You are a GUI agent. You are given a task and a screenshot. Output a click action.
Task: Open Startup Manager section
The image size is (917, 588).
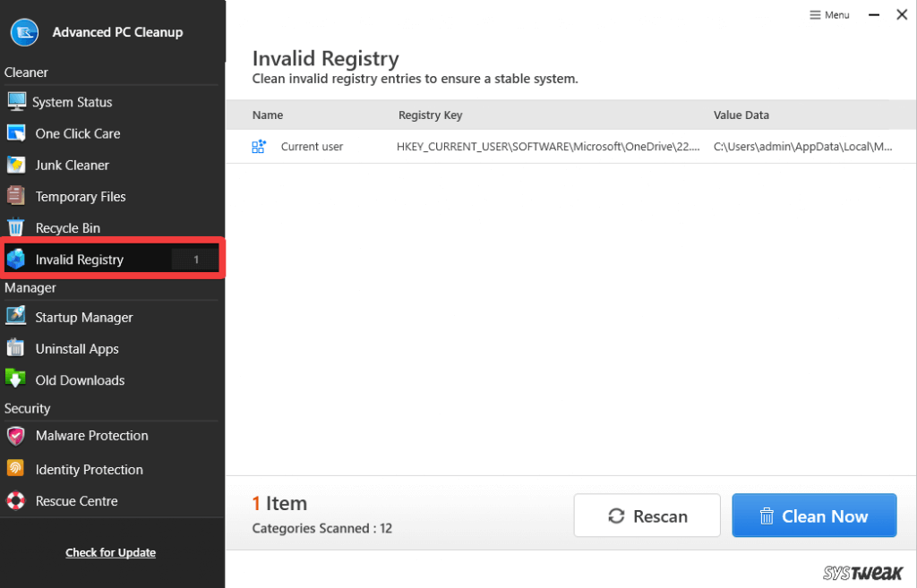point(84,318)
